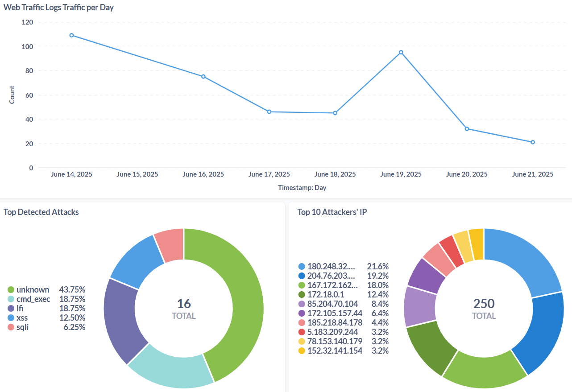Toggle the xss legend entry
The width and height of the screenshot is (572, 392).
(x=22, y=318)
